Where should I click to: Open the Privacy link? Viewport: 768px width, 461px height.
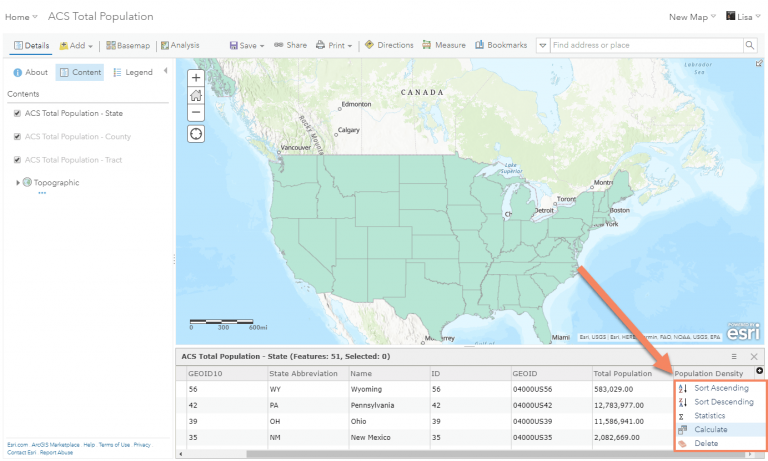142,445
